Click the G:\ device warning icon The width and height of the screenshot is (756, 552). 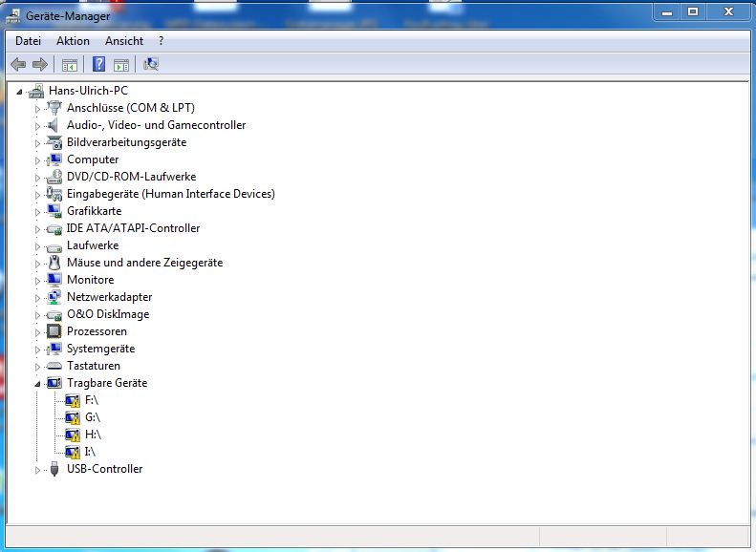click(73, 417)
